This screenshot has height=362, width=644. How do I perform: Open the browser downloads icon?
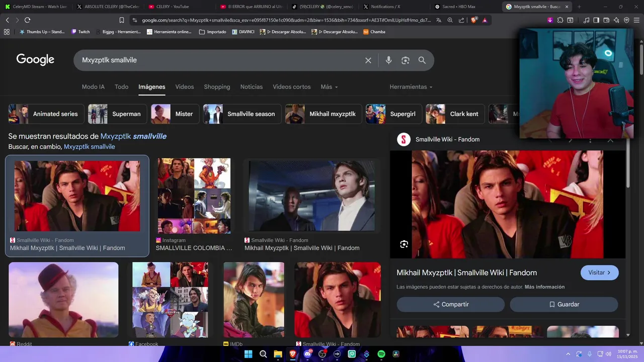[550, 20]
